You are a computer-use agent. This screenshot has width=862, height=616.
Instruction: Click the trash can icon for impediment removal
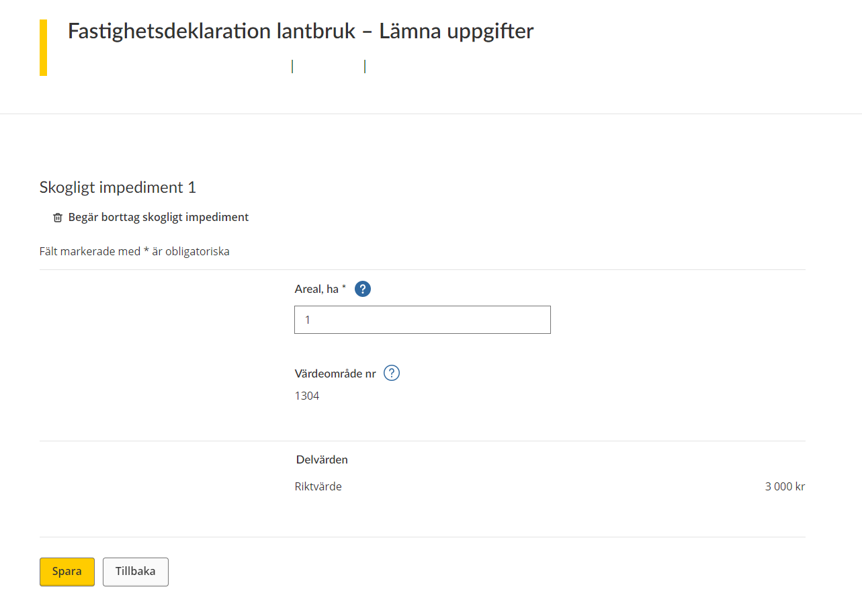(58, 218)
